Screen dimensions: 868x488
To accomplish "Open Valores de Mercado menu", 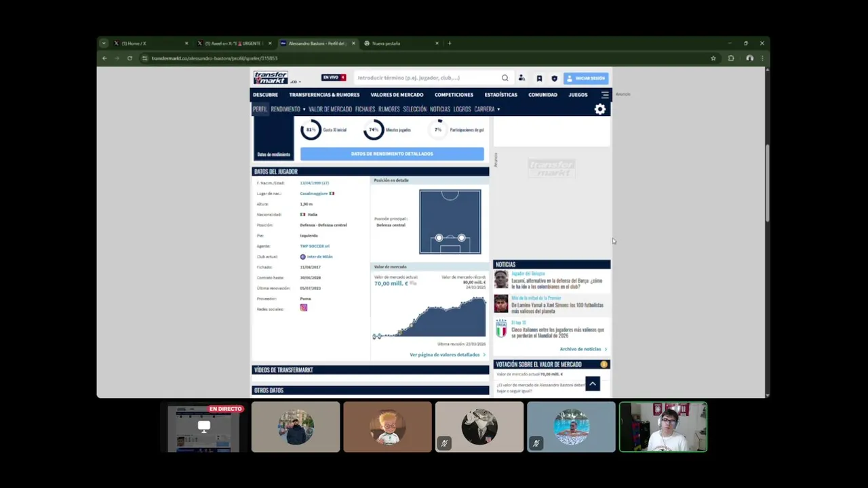I will 397,95.
